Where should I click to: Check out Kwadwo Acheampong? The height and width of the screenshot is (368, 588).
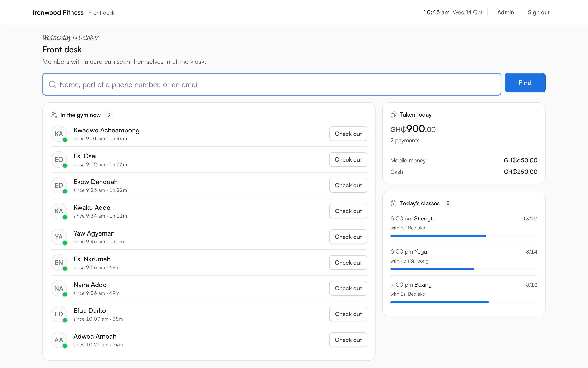[x=348, y=134]
